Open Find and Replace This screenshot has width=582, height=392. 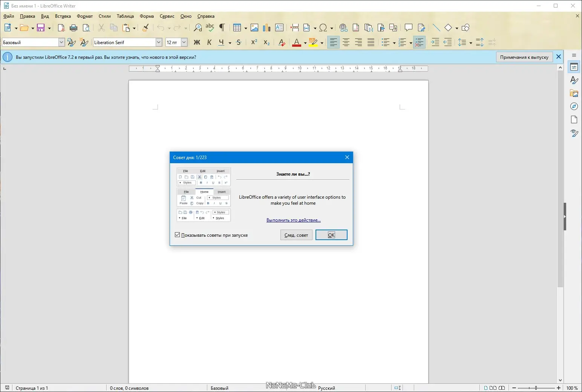click(x=198, y=28)
